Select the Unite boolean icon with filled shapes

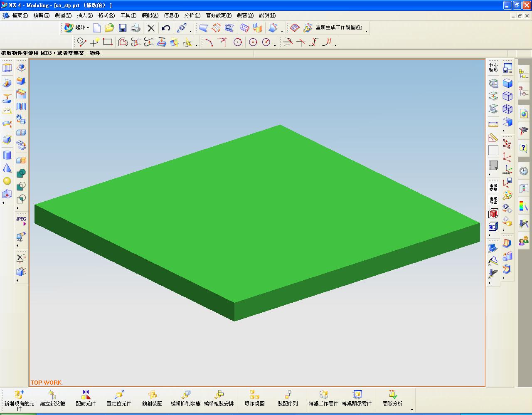(x=21, y=173)
